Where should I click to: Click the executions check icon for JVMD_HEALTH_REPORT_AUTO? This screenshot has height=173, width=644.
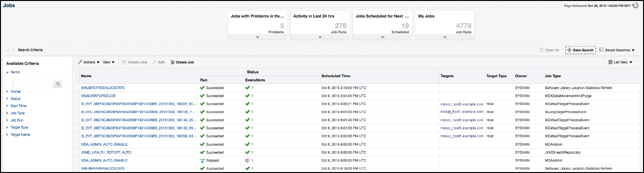pyautogui.click(x=247, y=152)
